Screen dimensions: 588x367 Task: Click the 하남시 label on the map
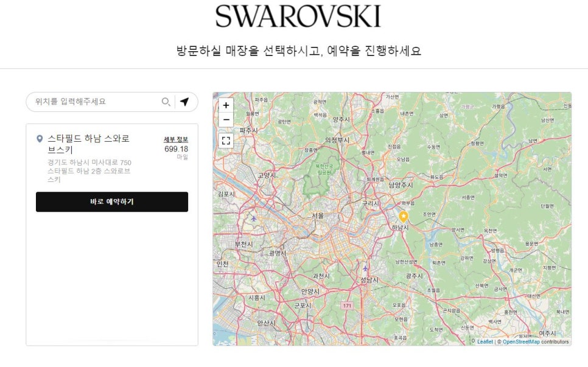400,228
